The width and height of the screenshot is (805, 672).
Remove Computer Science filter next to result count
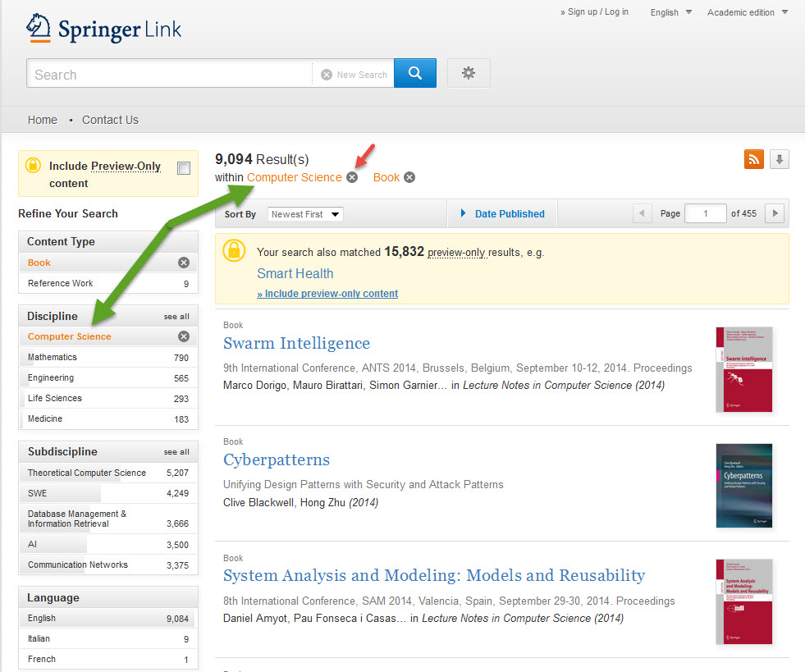(x=352, y=177)
